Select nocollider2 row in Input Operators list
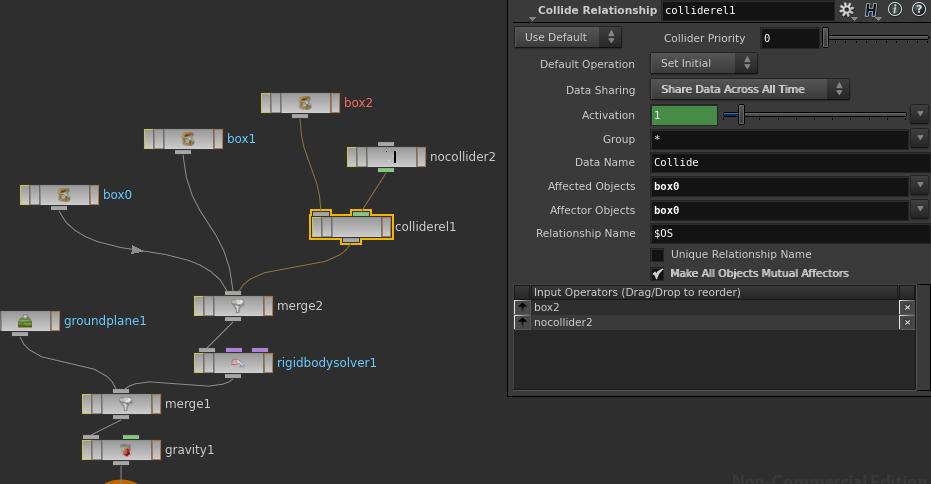 (714, 322)
